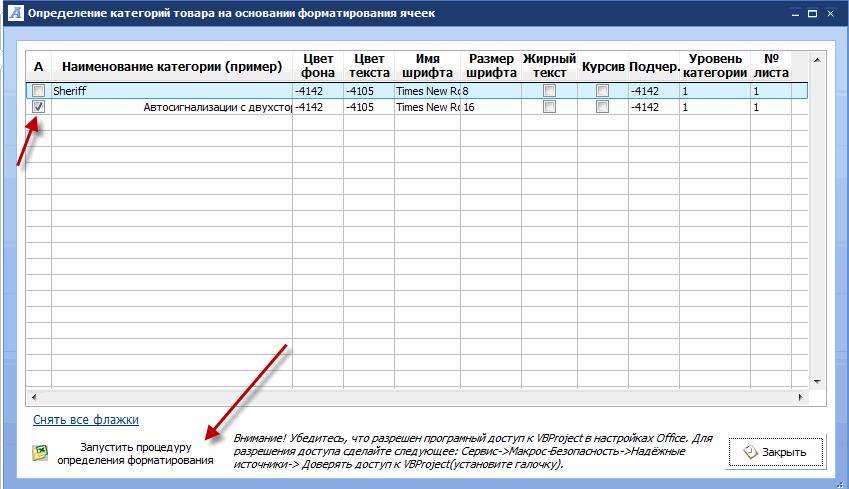This screenshot has width=849, height=489.
Task: Click Цвет фона -4142 in Sheriff row
Action: click(x=318, y=90)
